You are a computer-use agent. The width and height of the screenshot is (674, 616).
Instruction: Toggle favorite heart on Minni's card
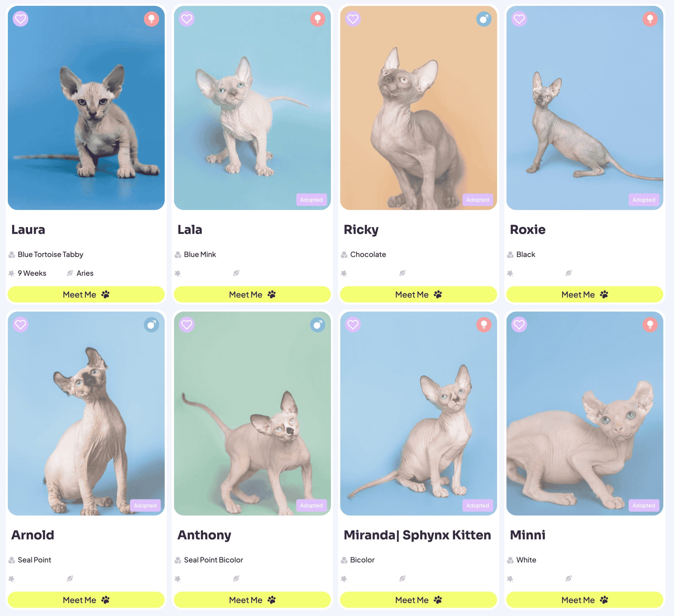pyautogui.click(x=519, y=325)
